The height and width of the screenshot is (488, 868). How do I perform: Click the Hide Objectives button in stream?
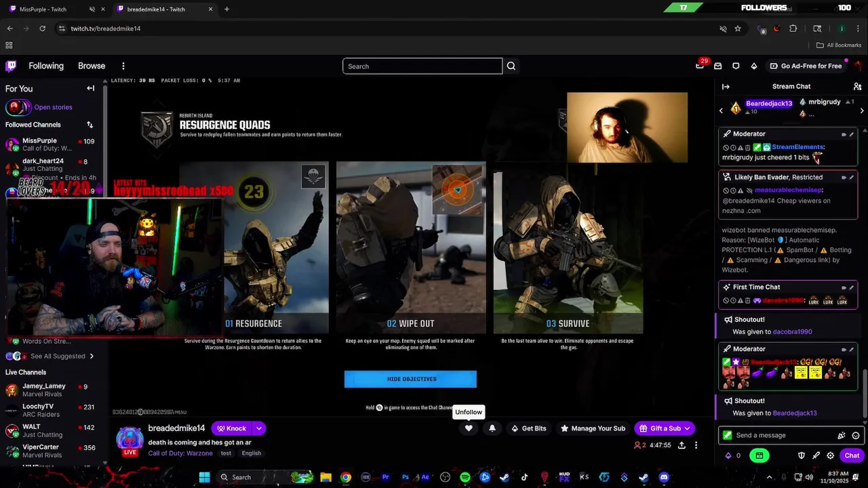click(411, 379)
